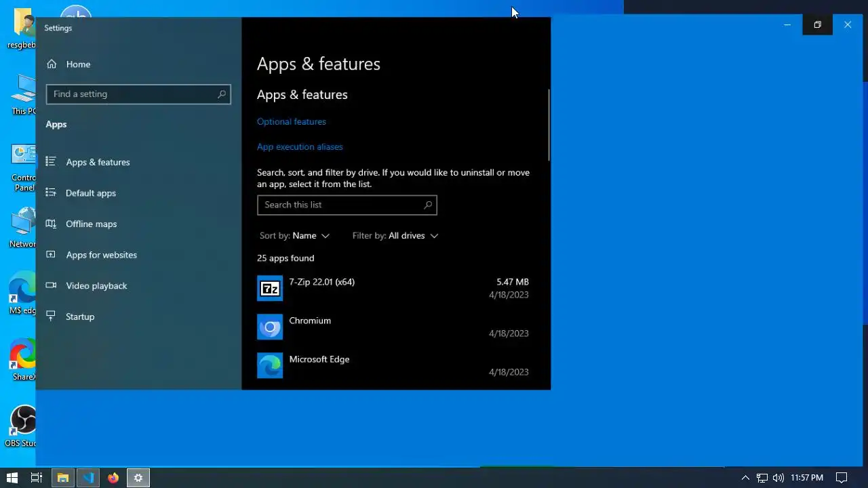Open Apps for websites settings
This screenshot has height=488, width=868.
click(x=101, y=255)
